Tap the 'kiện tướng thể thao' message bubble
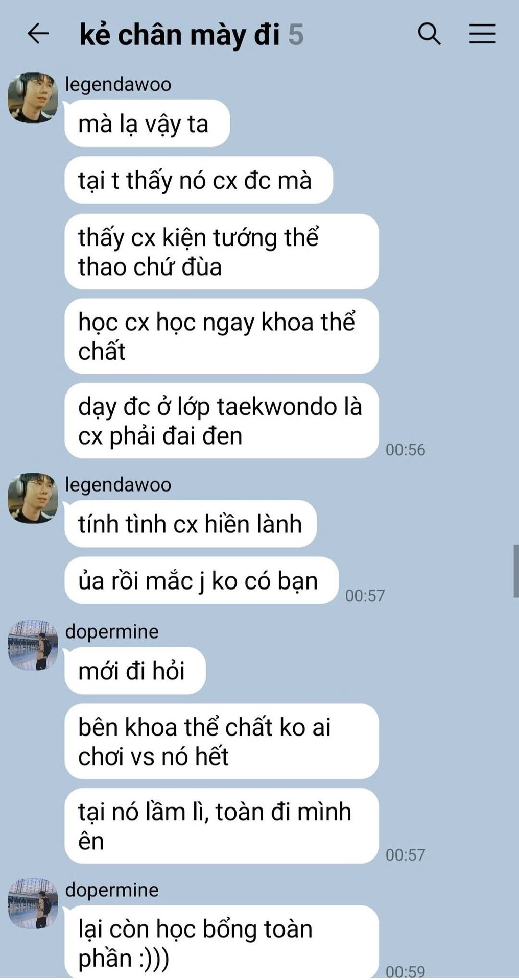 point(222,252)
